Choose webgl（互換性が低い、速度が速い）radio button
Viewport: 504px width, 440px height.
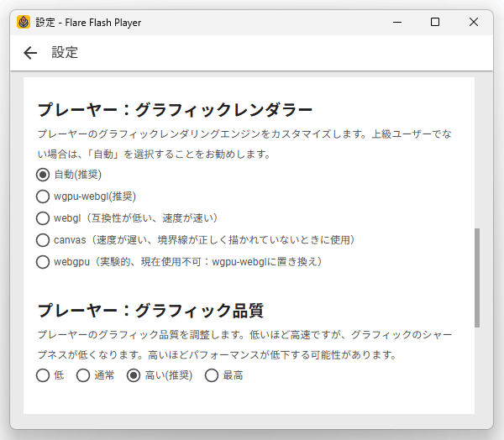coord(43,218)
